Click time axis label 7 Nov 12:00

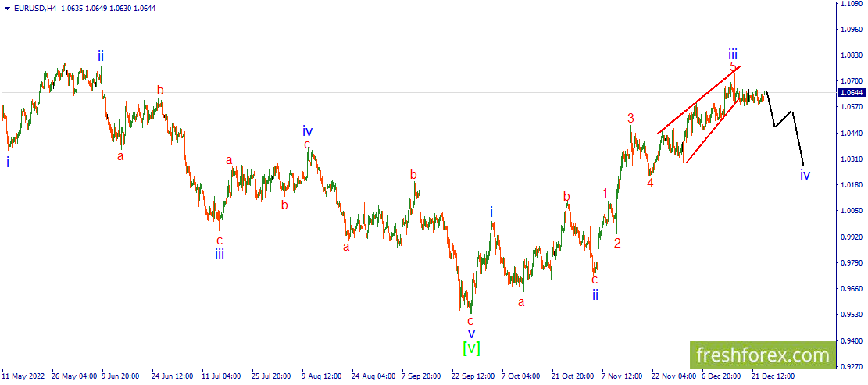pos(623,376)
